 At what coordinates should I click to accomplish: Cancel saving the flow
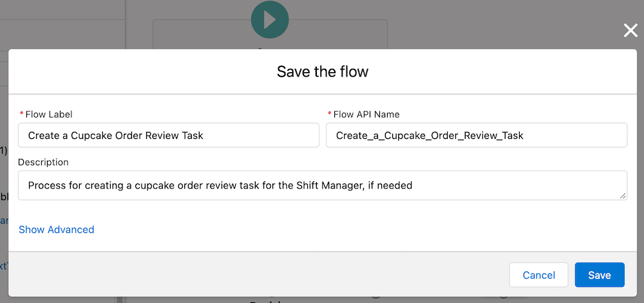pos(538,275)
